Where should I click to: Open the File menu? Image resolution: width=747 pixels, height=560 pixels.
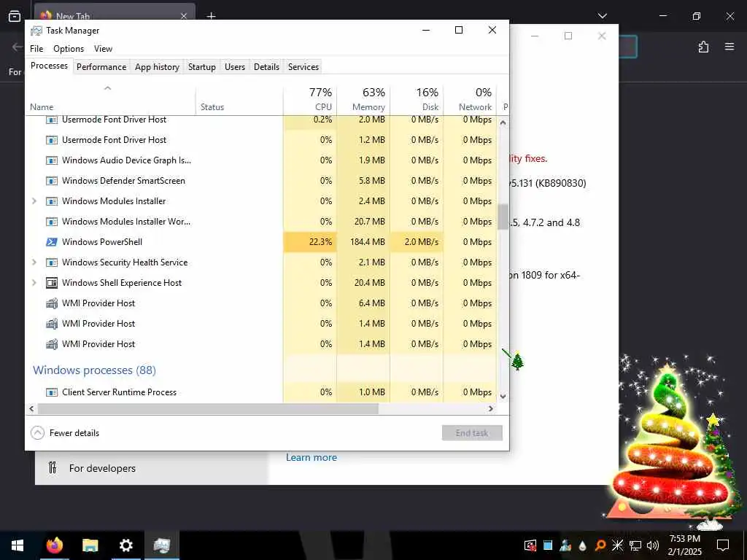[x=36, y=49]
